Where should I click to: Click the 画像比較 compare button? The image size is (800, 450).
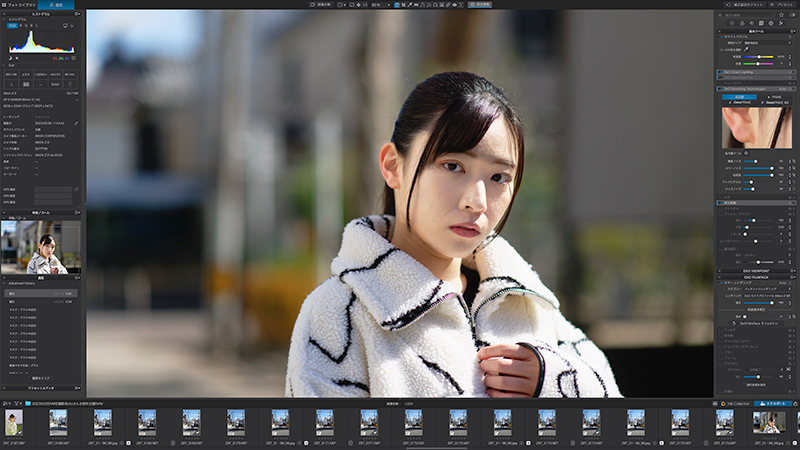[x=321, y=5]
